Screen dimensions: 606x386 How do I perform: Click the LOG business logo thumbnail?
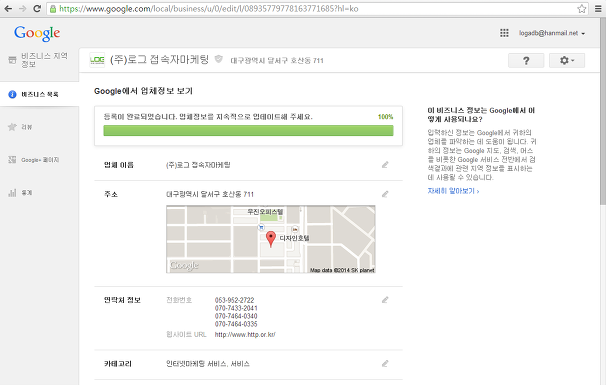pos(97,60)
